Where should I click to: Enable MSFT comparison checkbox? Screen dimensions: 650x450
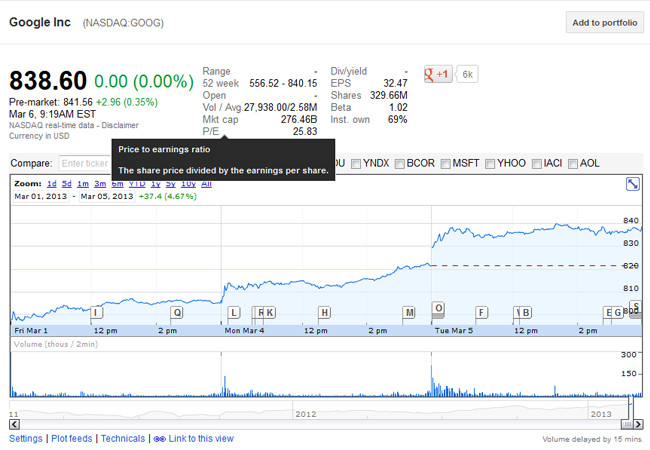coord(446,164)
